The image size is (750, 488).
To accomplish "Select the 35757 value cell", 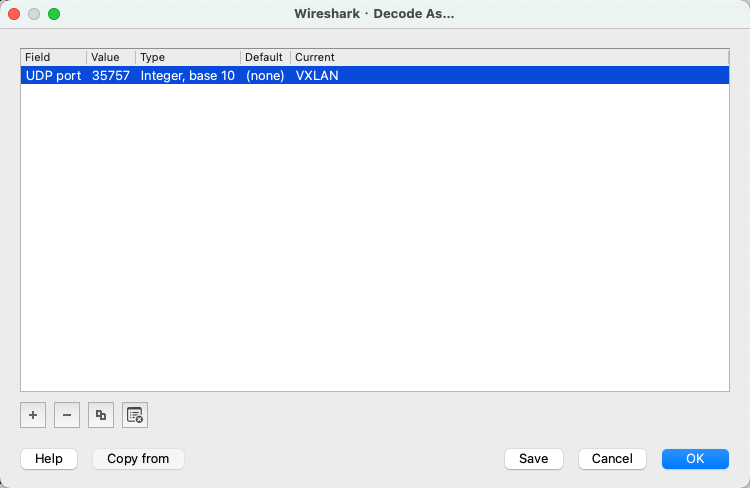I will pyautogui.click(x=111, y=76).
